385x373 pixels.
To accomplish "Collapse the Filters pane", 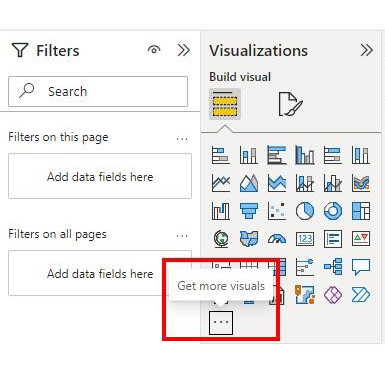I will click(183, 50).
